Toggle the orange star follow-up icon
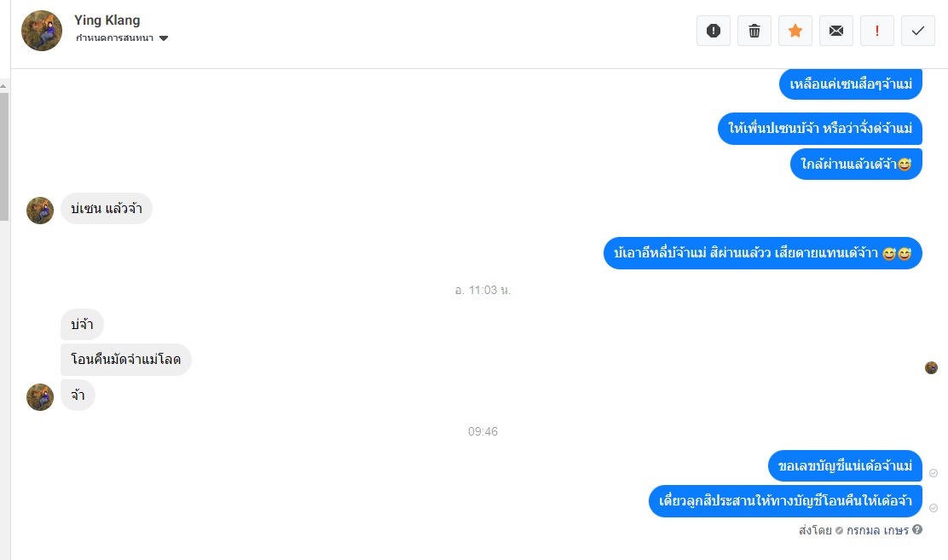 795,31
